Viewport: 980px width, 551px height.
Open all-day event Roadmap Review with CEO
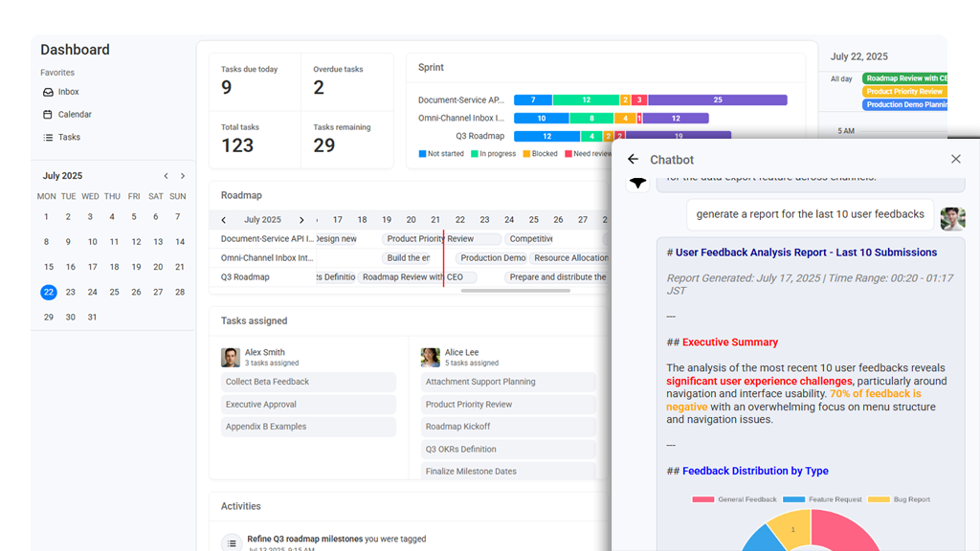click(905, 78)
